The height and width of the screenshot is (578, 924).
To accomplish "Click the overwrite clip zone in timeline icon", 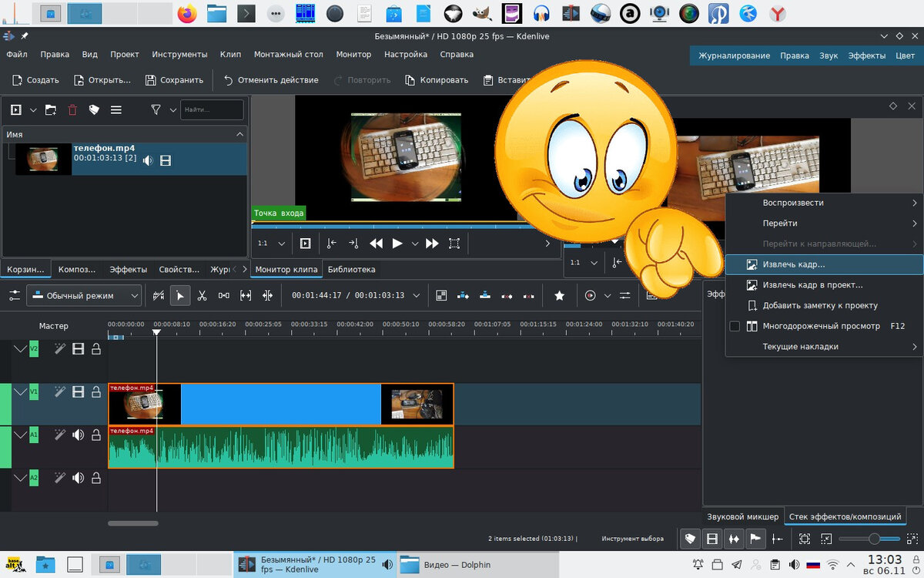I will [485, 295].
